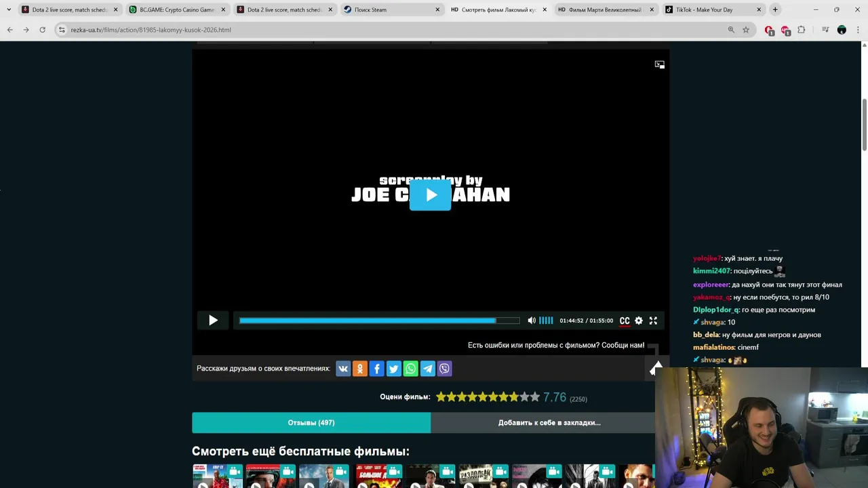View site information icon in the address bar
868x488 pixels.
pyautogui.click(x=62, y=30)
